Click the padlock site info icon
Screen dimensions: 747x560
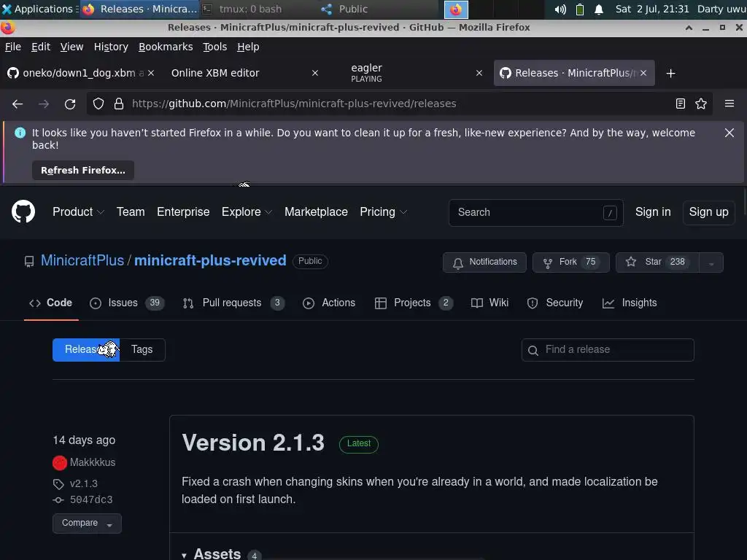[x=119, y=104]
